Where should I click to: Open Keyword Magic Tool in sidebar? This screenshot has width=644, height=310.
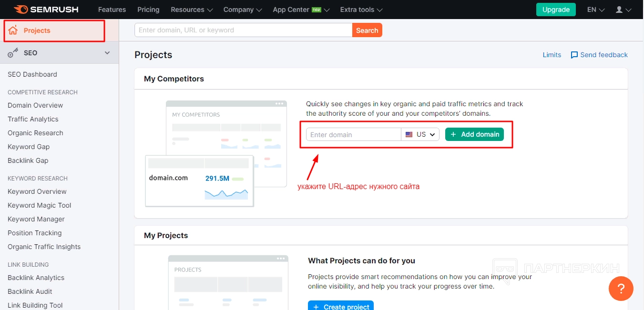click(40, 205)
